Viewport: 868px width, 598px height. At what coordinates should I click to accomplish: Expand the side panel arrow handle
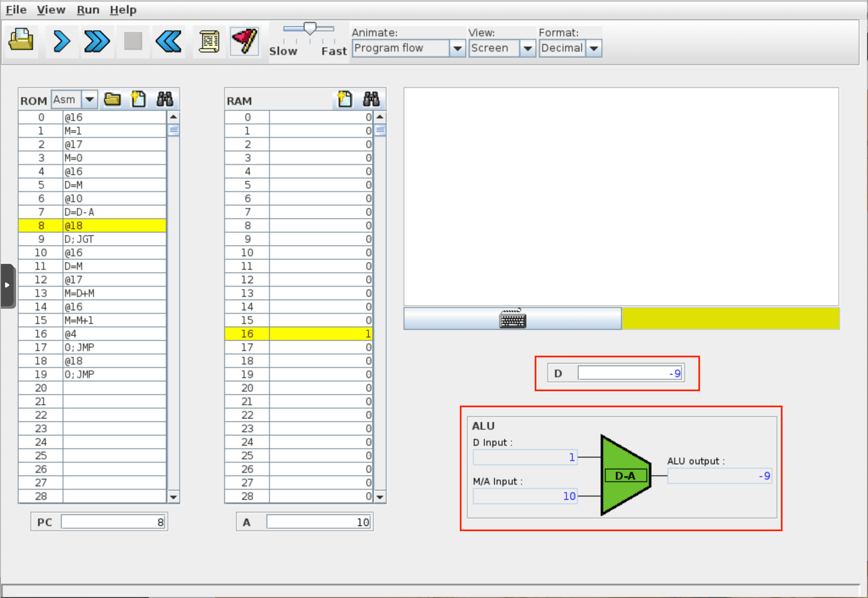point(7,285)
